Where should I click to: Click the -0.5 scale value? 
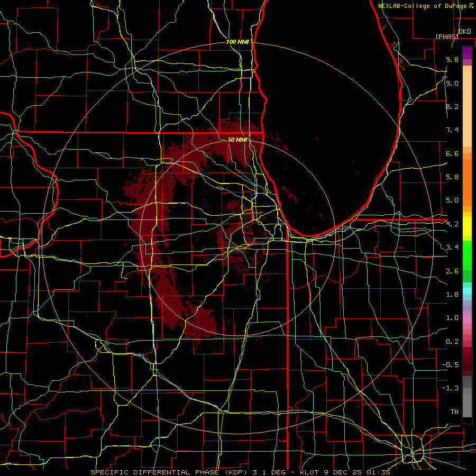450,365
